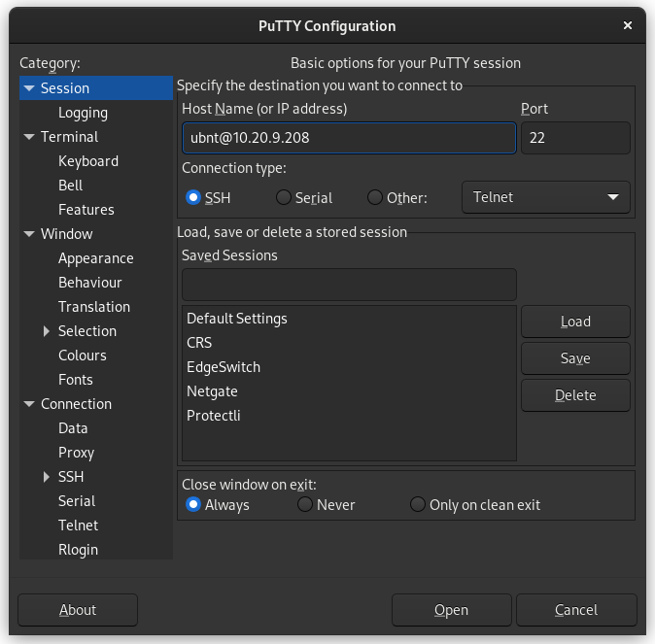
Task: Select the Serial connection type
Action: 284,198
